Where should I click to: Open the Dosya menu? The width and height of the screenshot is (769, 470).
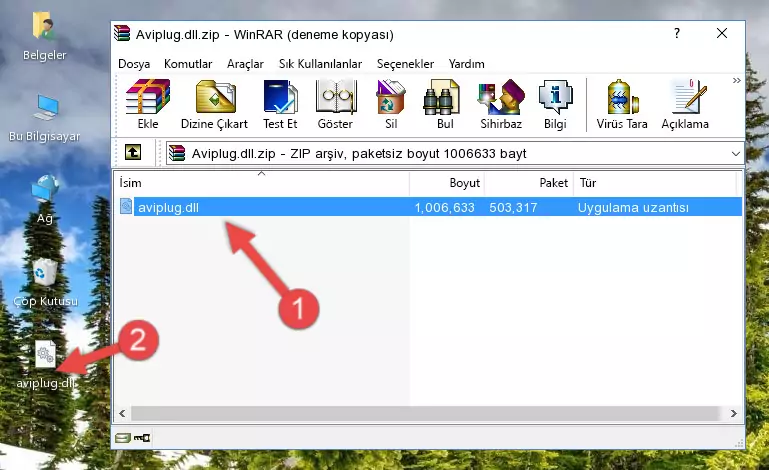click(x=134, y=64)
